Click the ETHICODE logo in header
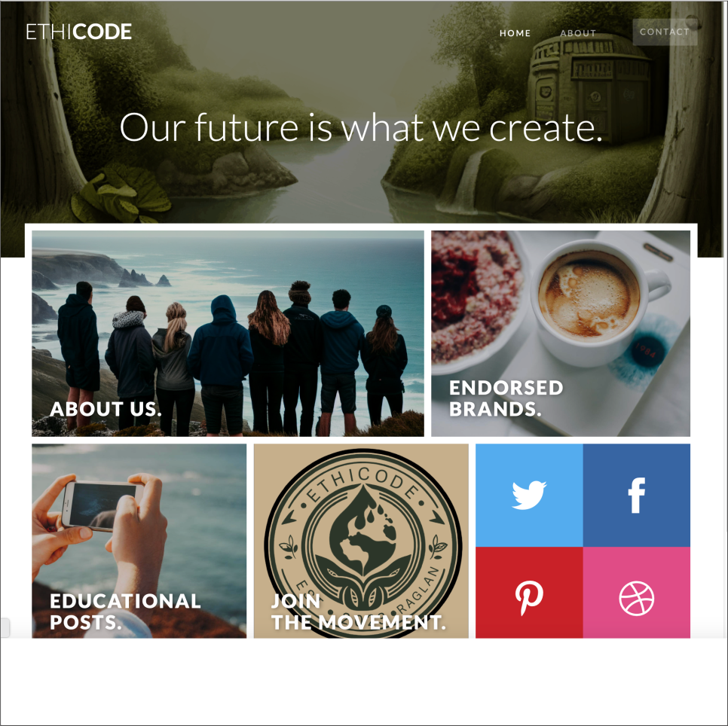Screen dimensions: 728x726 click(x=79, y=32)
